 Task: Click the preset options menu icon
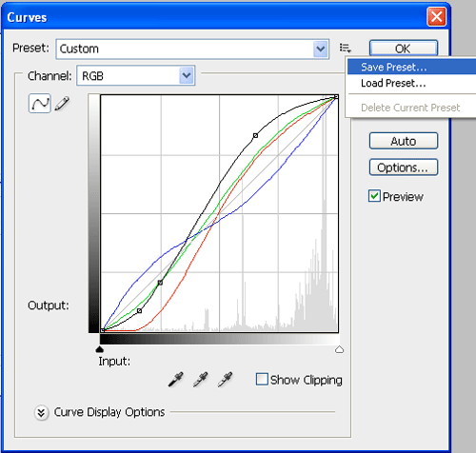346,49
